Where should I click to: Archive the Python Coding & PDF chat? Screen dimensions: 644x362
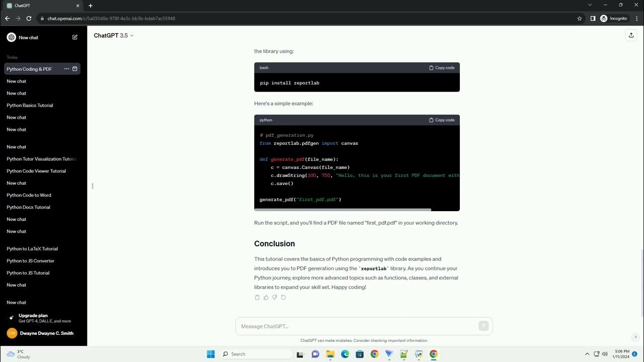tap(75, 69)
